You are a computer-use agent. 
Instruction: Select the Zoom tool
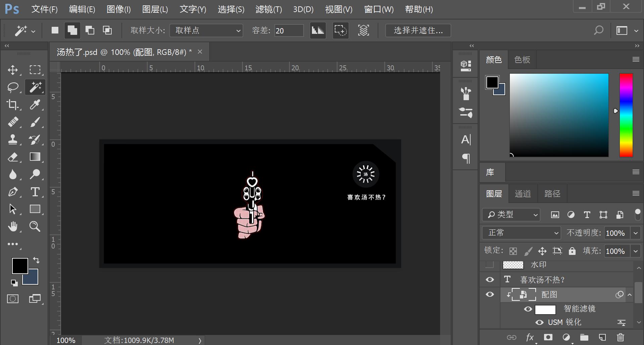coord(35,226)
